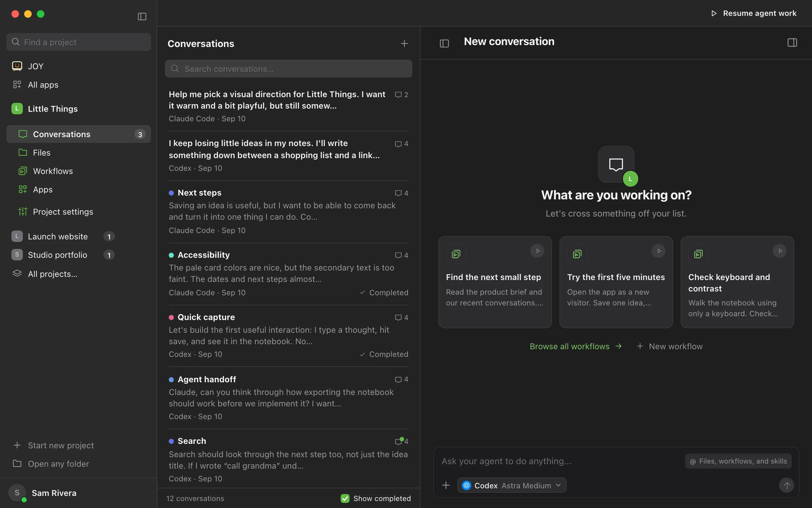This screenshot has width=812, height=508.
Task: Open the Agent handoff conversation
Action: pos(288,398)
